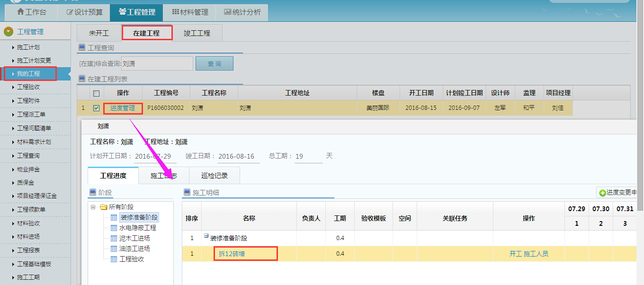Image resolution: width=644 pixels, height=285 pixels.
Task: Click the list icon beside 油漆工进场
Action: point(114,249)
